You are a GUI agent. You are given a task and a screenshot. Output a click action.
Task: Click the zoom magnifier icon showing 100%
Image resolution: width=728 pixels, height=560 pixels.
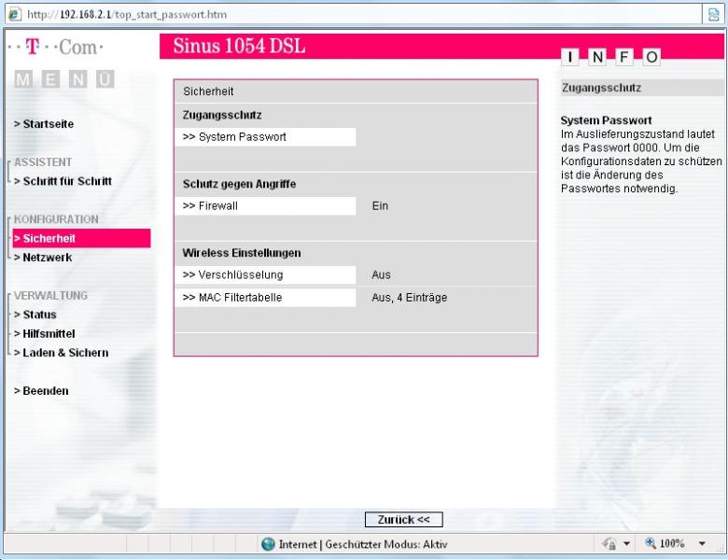651,543
